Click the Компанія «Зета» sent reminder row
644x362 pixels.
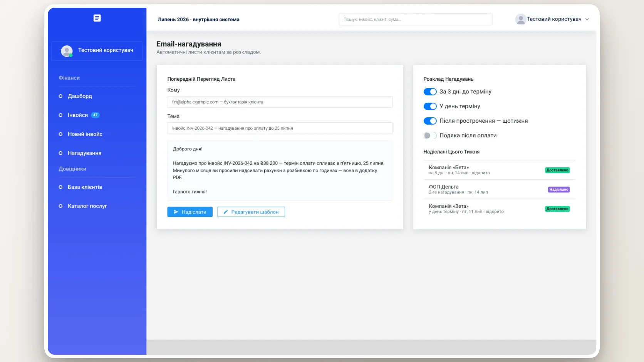tap(499, 209)
